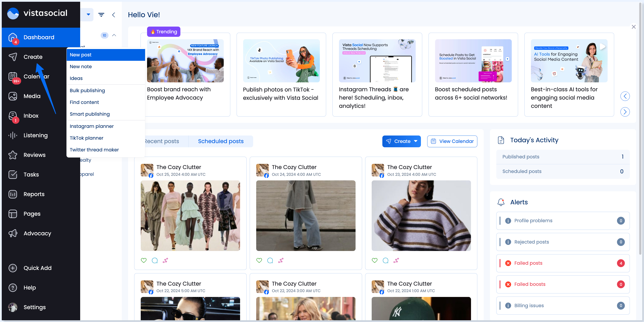Viewport: 644px width, 322px height.
Task: Show next trending articles arrow
Action: click(625, 112)
